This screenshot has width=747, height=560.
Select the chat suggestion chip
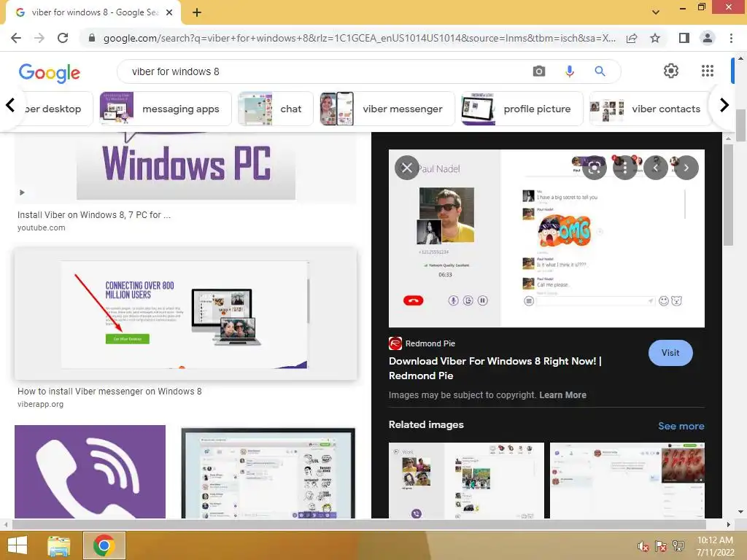point(275,109)
